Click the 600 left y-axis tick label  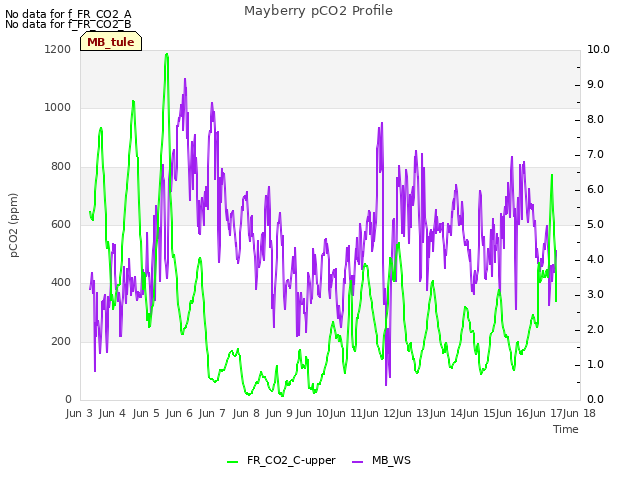tap(61, 224)
